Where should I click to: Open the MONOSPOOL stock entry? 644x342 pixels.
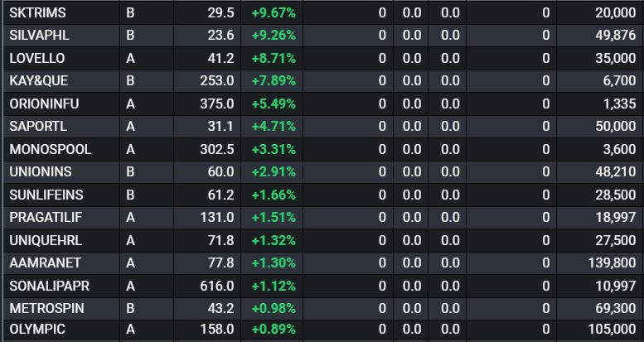click(x=51, y=149)
